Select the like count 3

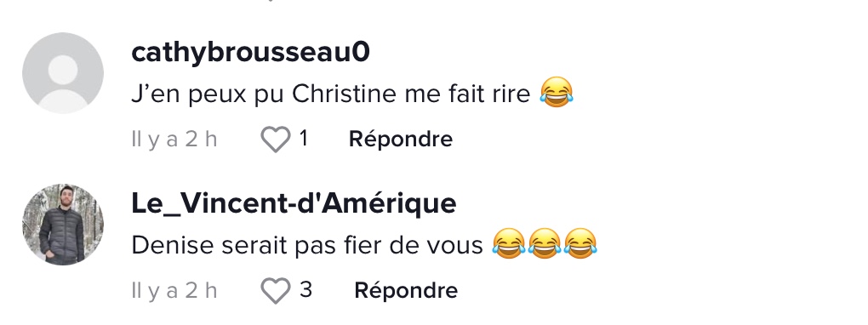click(306, 289)
